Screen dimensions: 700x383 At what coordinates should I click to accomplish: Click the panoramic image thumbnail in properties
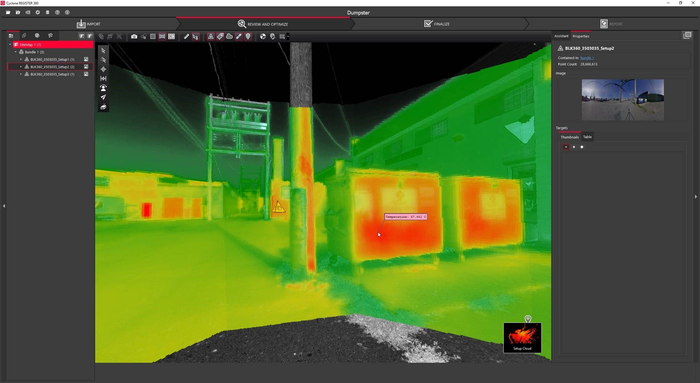pos(622,100)
